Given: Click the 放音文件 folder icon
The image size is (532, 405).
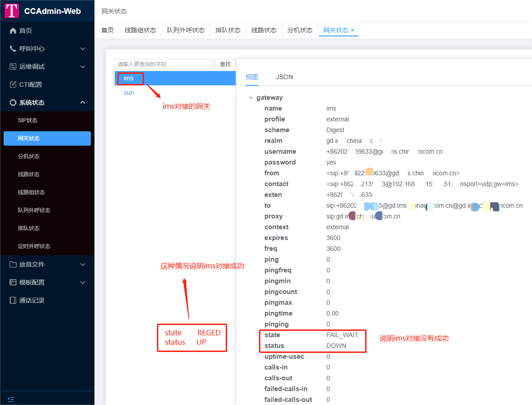Looking at the screenshot, I should [13, 264].
